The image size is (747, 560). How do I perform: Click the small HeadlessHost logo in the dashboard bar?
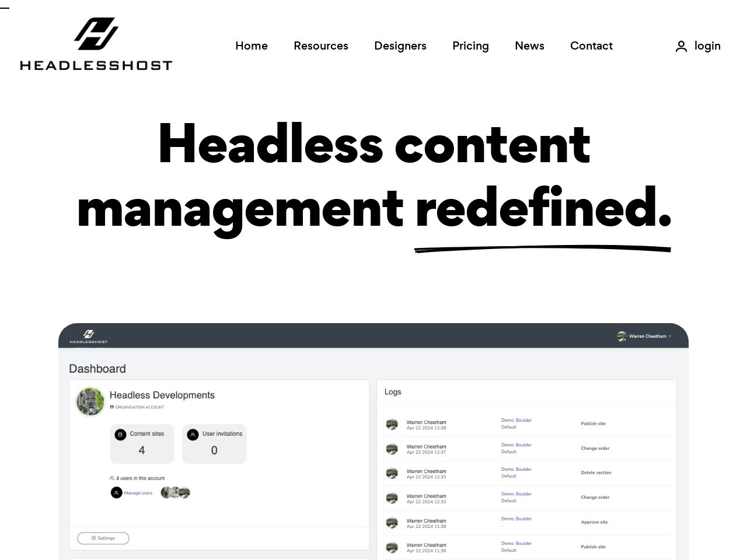click(x=89, y=337)
